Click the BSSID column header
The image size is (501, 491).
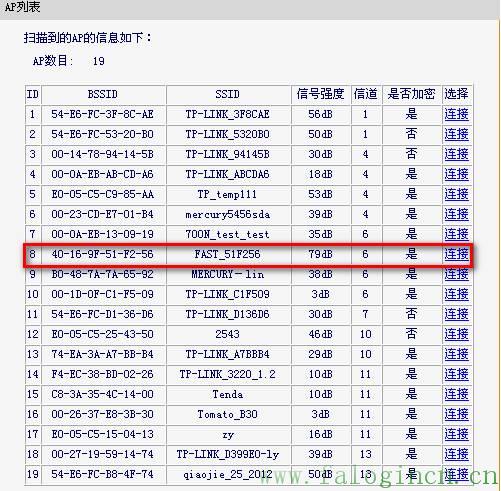click(x=103, y=94)
